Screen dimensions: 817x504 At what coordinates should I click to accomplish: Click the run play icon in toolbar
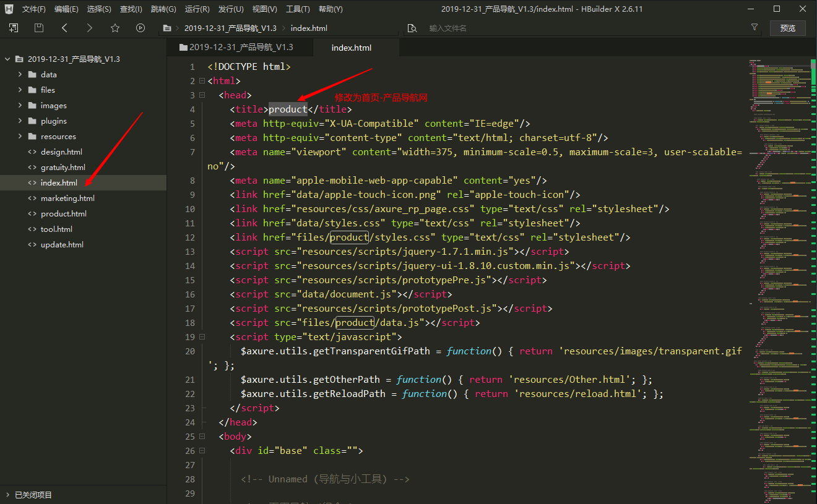(140, 28)
